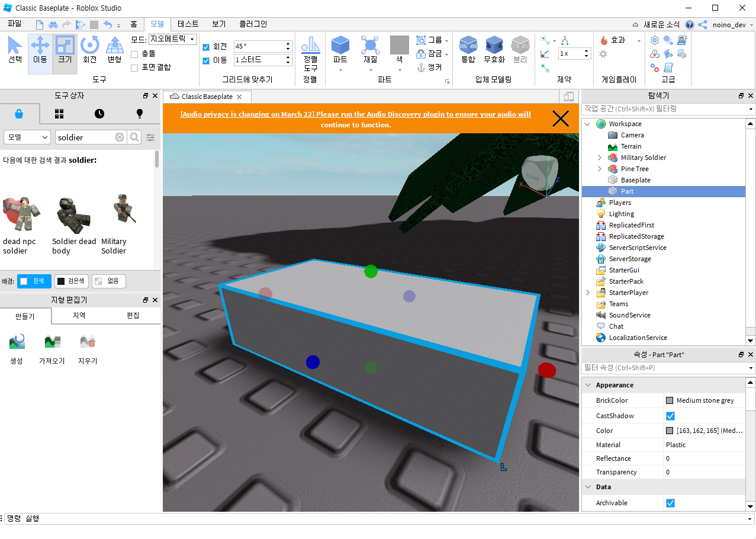Set toolbox background to 흰색 (white)
The width and height of the screenshot is (756, 539).
coord(34,281)
